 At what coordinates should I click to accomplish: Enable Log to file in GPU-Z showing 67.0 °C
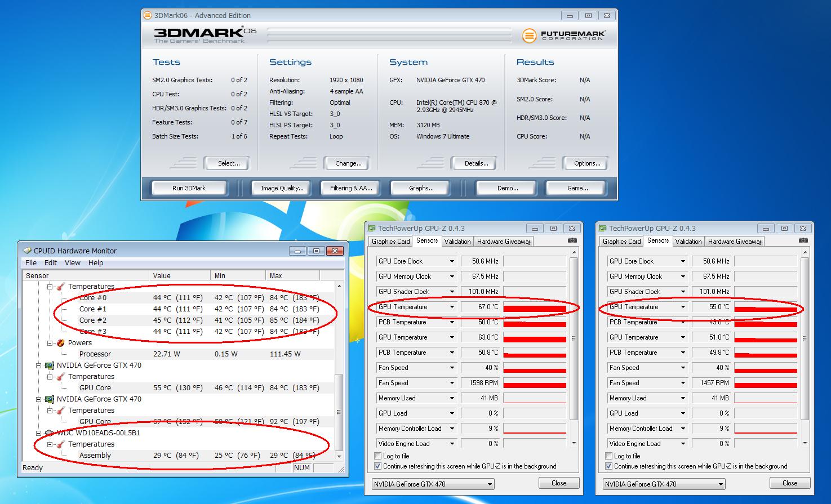[377, 456]
